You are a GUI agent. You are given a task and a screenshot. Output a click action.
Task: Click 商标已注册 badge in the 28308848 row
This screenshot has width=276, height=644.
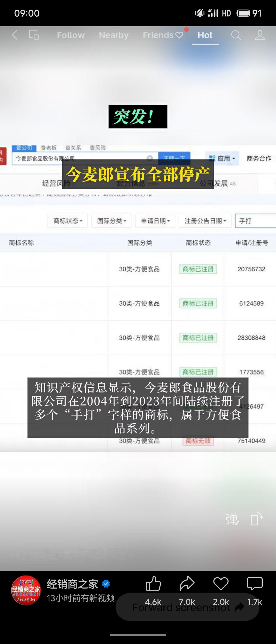[x=198, y=338]
